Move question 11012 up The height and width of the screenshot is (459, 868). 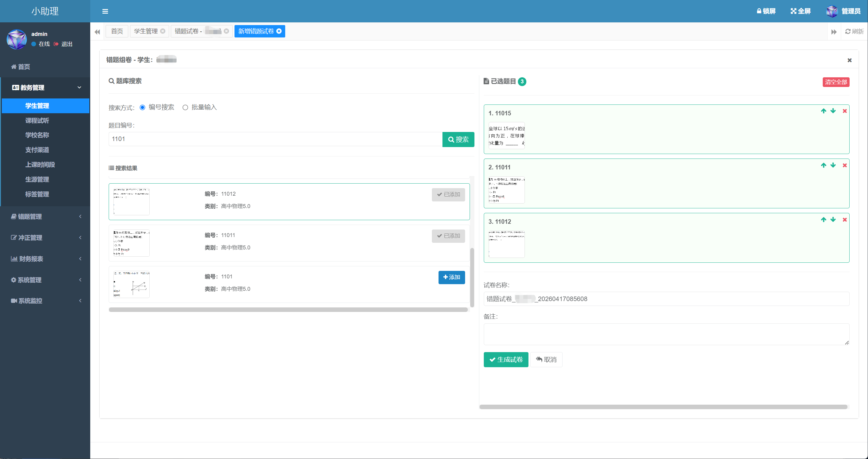click(824, 220)
